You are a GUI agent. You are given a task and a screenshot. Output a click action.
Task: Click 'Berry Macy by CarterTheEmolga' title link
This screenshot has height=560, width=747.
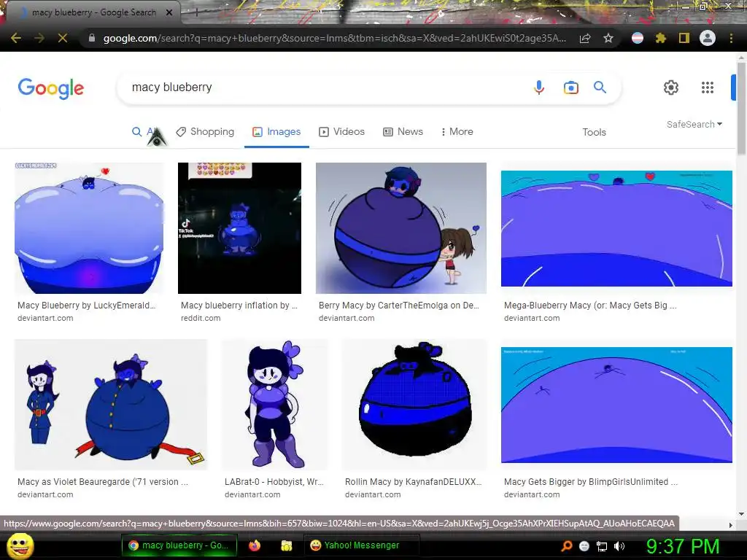(x=399, y=306)
